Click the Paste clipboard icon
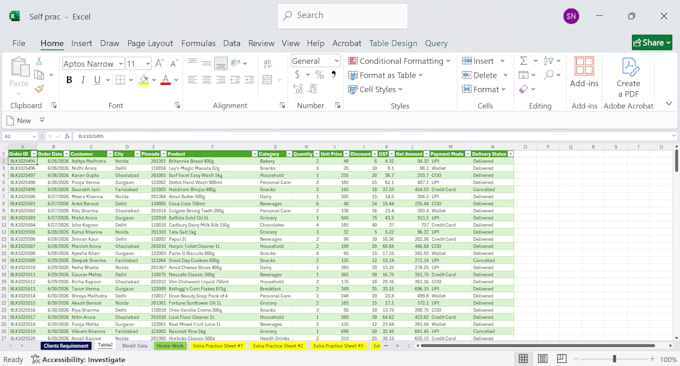 (x=20, y=67)
